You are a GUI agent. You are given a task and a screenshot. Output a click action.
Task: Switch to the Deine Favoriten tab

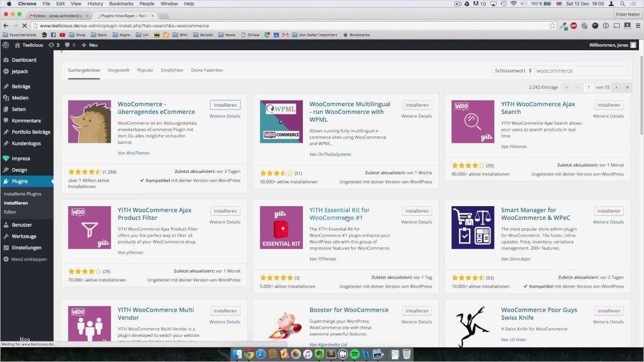click(207, 70)
